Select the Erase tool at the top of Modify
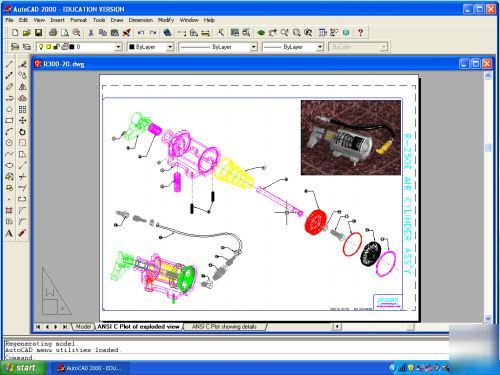The image size is (500, 375). [x=22, y=64]
